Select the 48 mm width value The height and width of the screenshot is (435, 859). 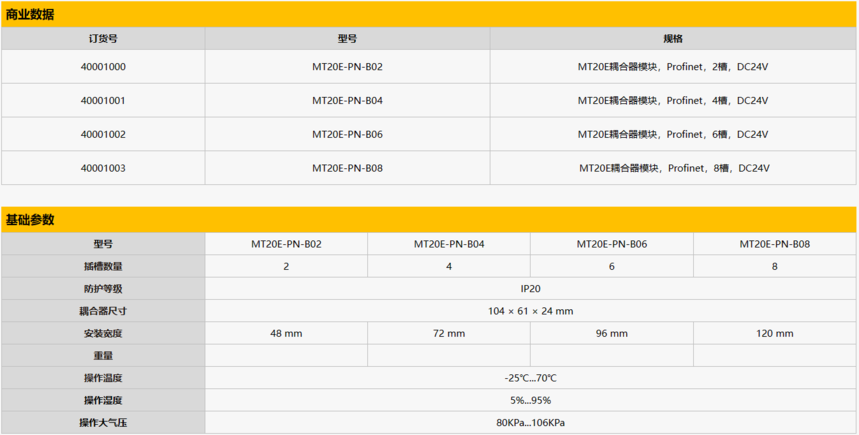click(286, 334)
